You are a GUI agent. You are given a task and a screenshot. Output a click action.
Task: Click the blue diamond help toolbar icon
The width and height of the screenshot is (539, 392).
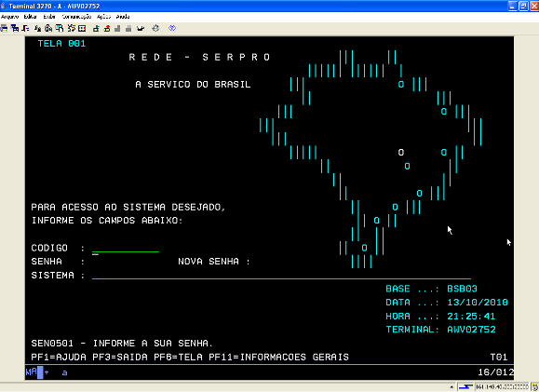[x=172, y=28]
